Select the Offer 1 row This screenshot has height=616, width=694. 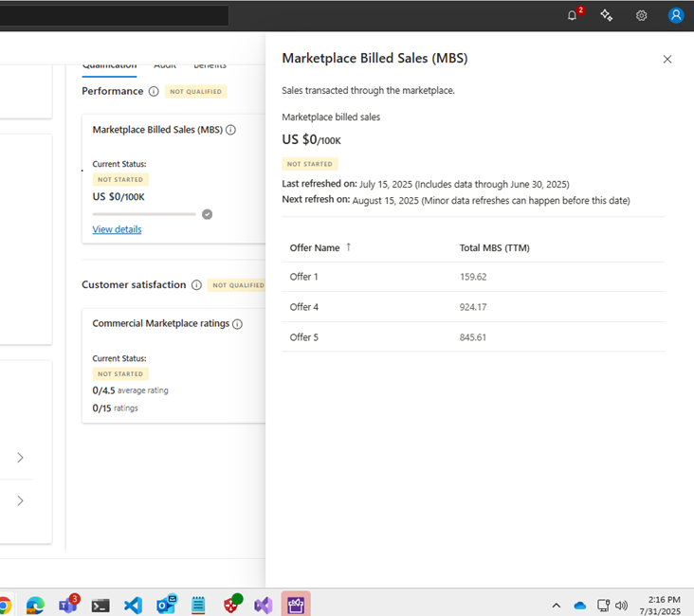[473, 277]
